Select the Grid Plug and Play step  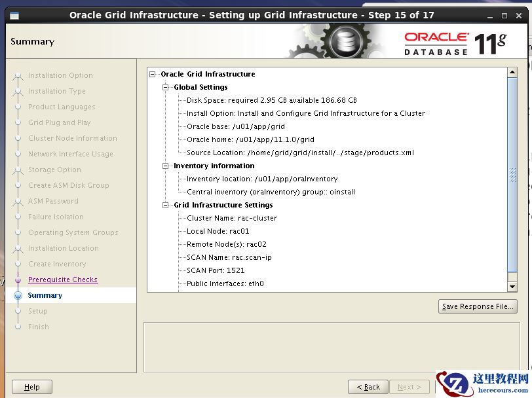(59, 122)
